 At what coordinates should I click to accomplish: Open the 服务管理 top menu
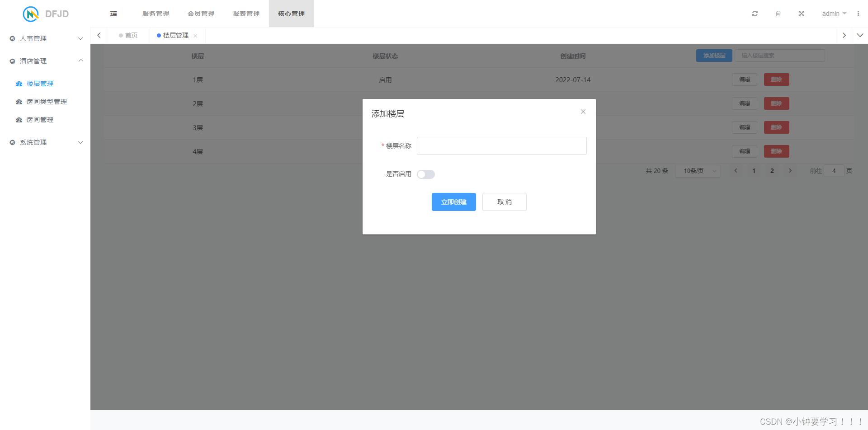pos(156,14)
